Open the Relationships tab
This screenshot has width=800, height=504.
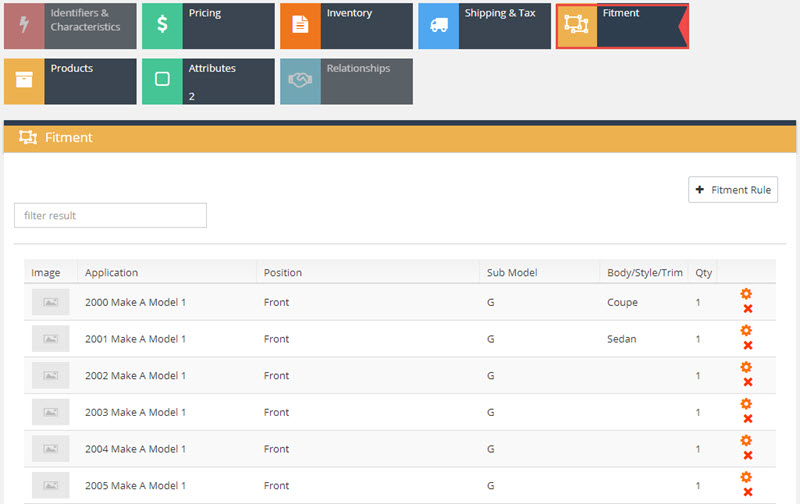click(x=346, y=82)
